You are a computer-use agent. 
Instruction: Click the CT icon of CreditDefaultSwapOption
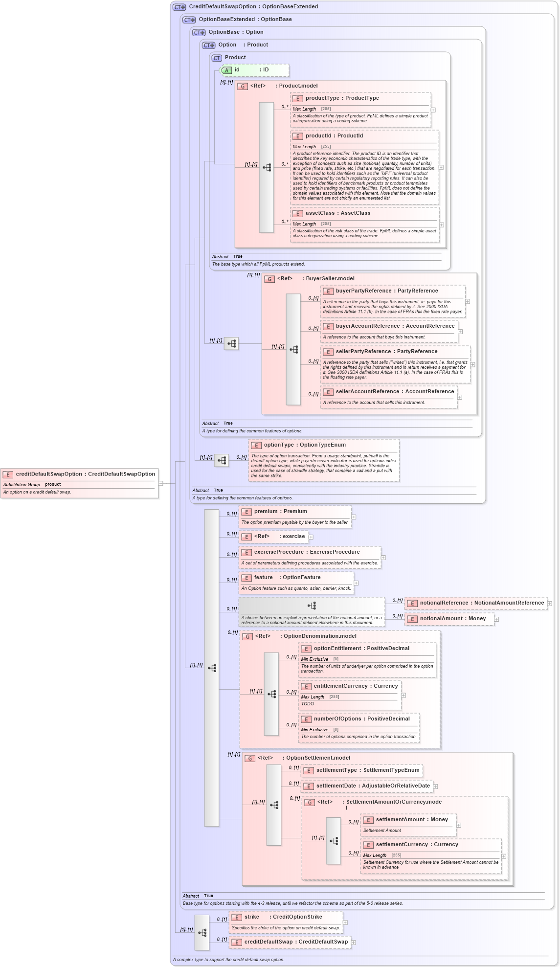pyautogui.click(x=179, y=7)
